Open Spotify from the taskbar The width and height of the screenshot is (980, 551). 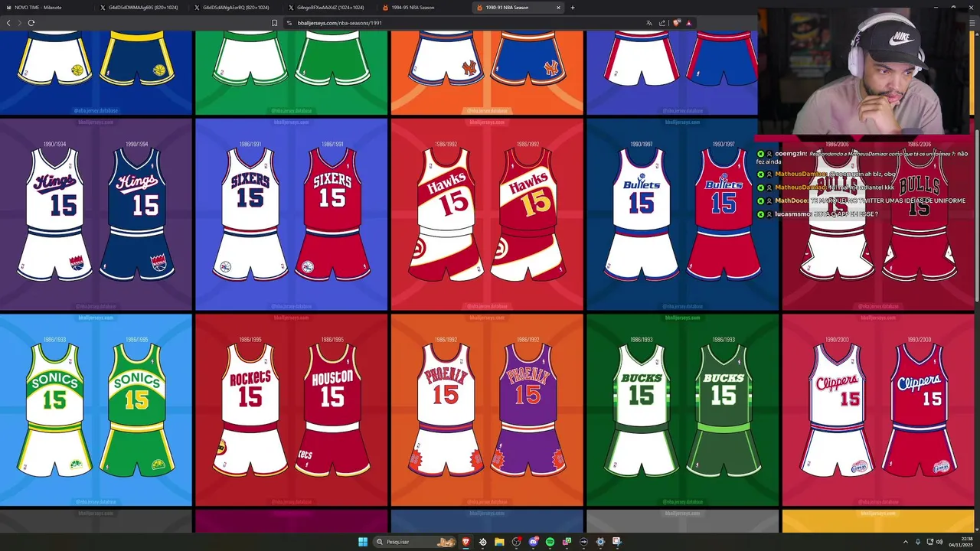coord(550,542)
